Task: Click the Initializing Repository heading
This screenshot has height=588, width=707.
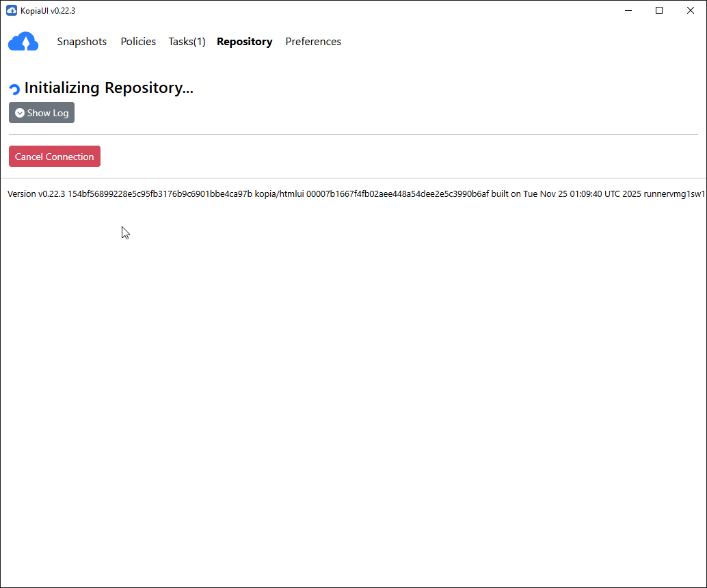Action: [109, 88]
